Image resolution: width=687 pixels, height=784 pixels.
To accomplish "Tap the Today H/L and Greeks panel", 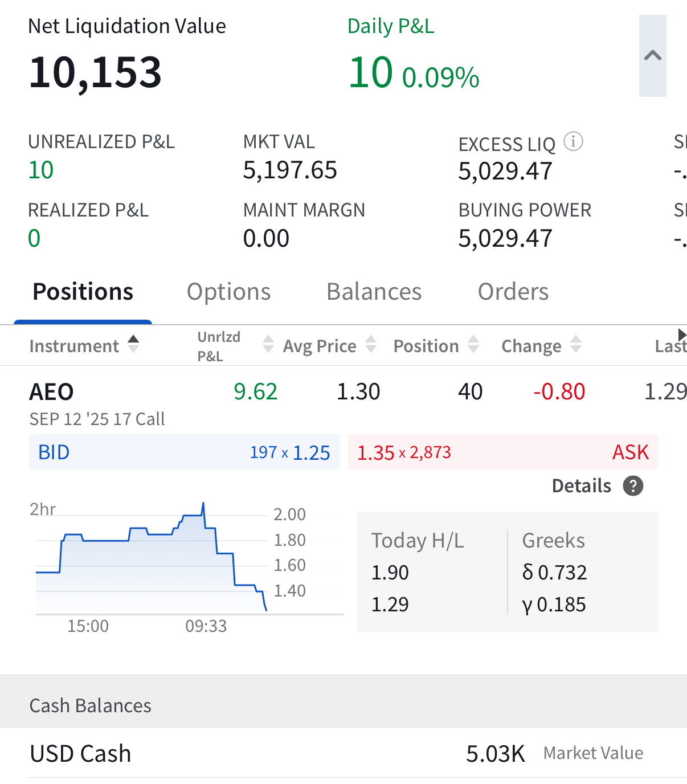I will click(x=507, y=571).
